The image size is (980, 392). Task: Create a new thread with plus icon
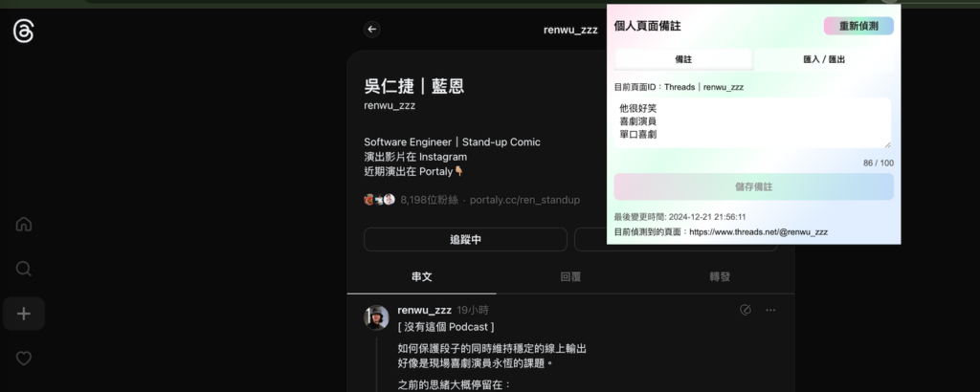(x=24, y=314)
